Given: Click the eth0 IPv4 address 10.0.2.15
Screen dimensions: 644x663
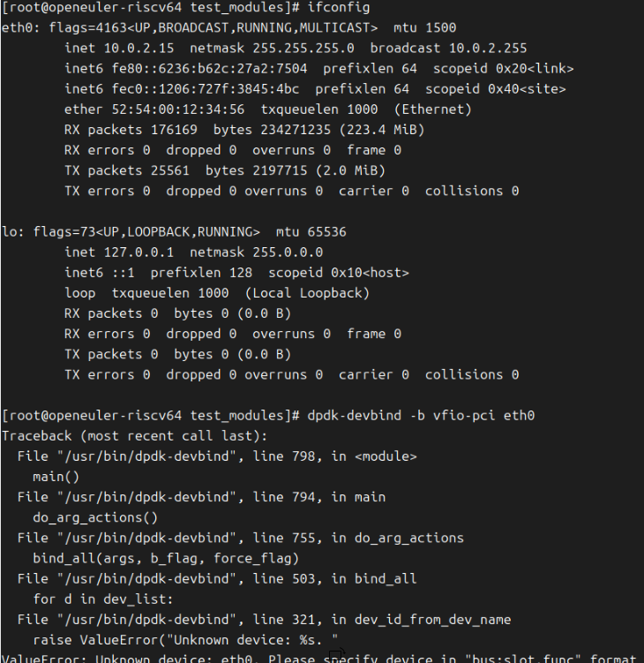Looking at the screenshot, I should [139, 49].
